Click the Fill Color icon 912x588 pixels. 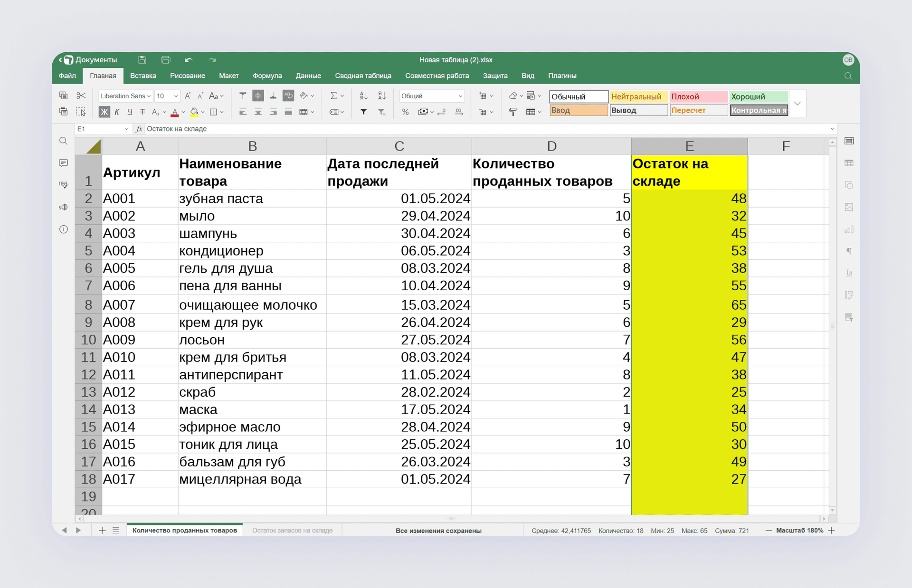pyautogui.click(x=193, y=112)
